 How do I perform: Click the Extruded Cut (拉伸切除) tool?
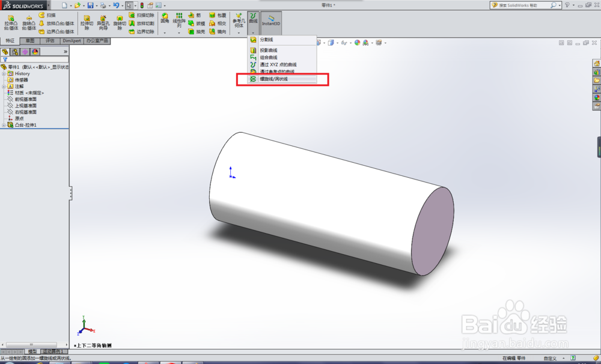pos(87,23)
